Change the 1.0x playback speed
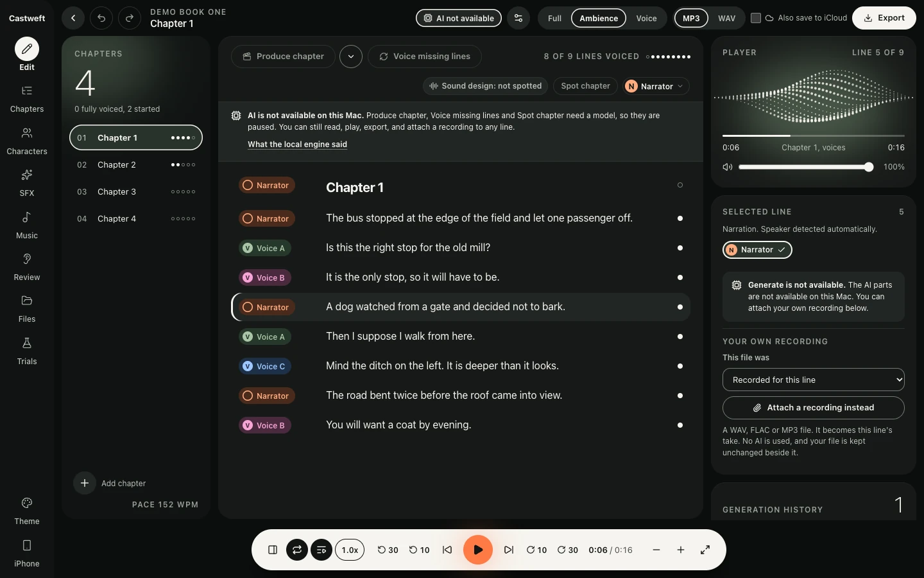 (x=350, y=550)
